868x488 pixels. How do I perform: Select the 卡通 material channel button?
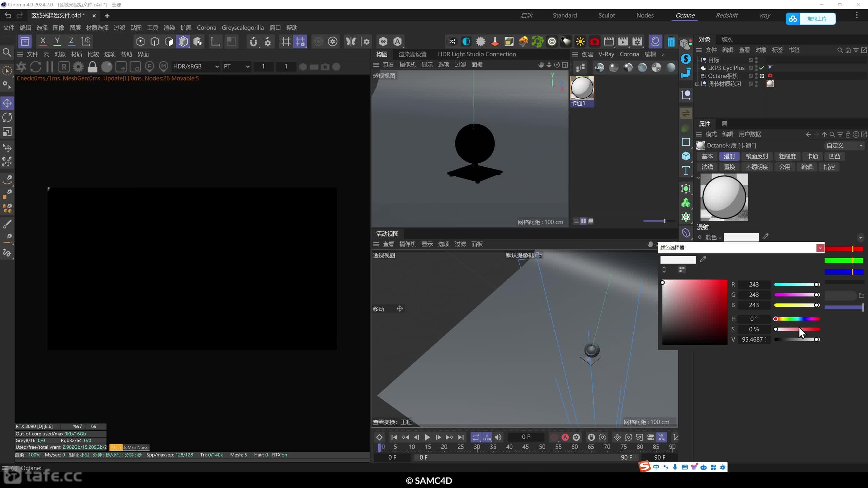pyautogui.click(x=812, y=156)
